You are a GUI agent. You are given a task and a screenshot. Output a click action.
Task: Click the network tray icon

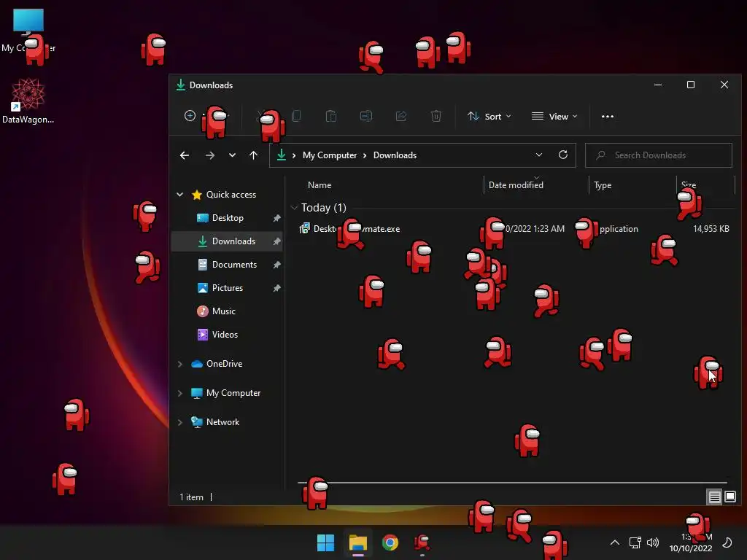coord(635,542)
